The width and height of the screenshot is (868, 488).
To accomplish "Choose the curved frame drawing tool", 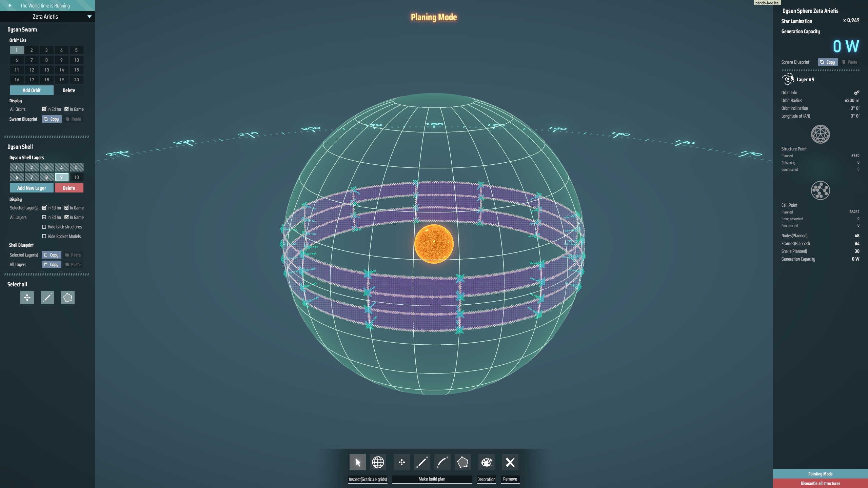I will [x=442, y=462].
